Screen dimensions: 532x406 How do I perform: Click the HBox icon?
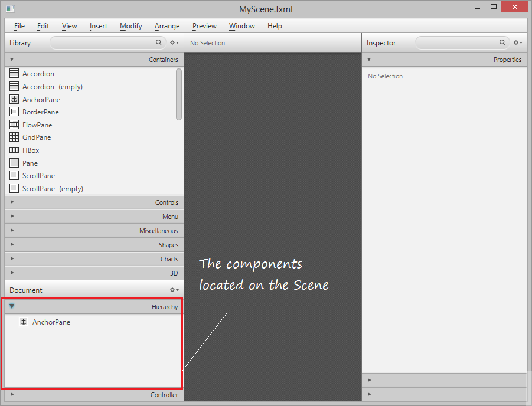click(x=14, y=150)
